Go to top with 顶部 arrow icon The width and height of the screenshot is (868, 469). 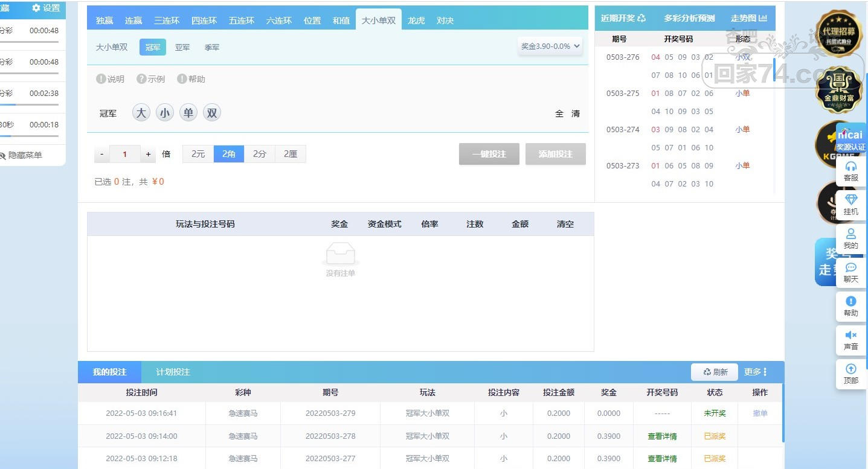click(851, 369)
